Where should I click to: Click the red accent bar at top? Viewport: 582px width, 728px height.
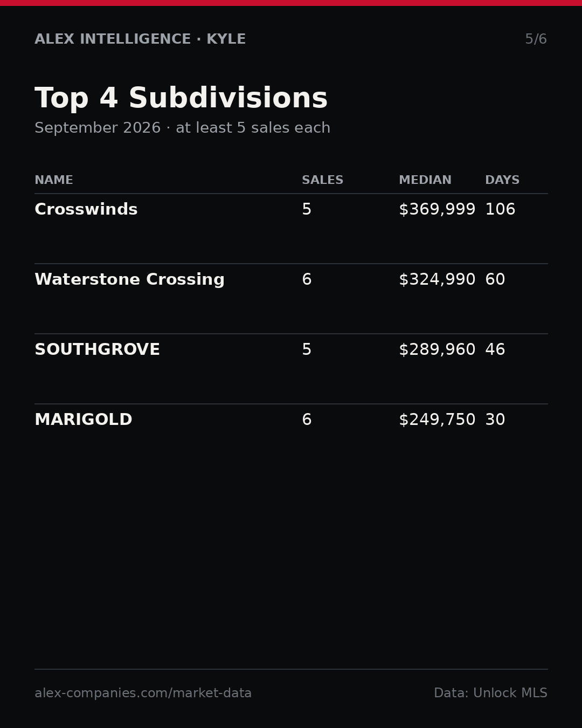[291, 3]
